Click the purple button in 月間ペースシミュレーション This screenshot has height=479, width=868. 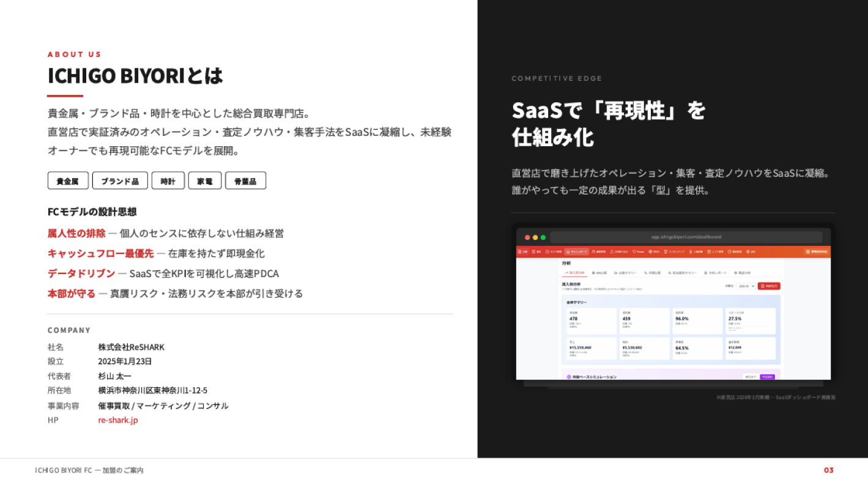click(767, 377)
